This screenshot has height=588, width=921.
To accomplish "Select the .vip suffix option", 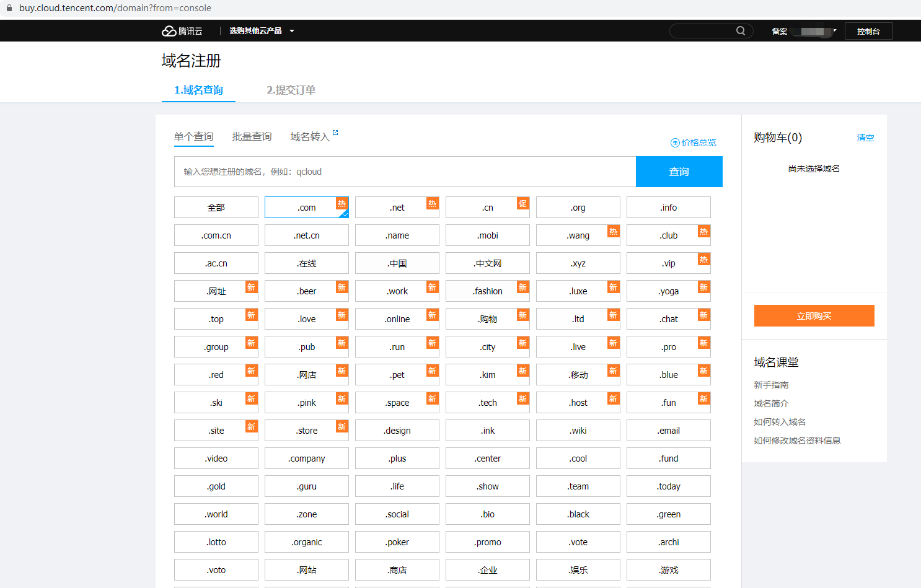I will click(669, 263).
